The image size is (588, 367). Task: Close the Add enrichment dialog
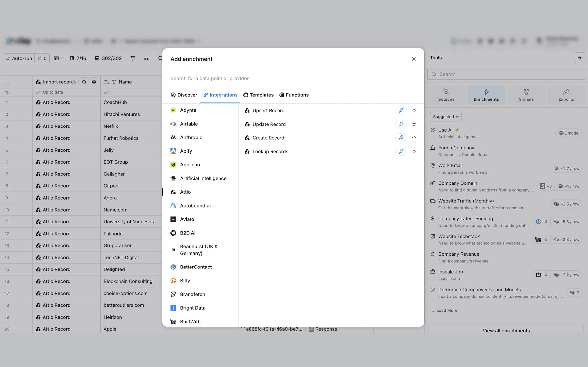[x=413, y=59]
